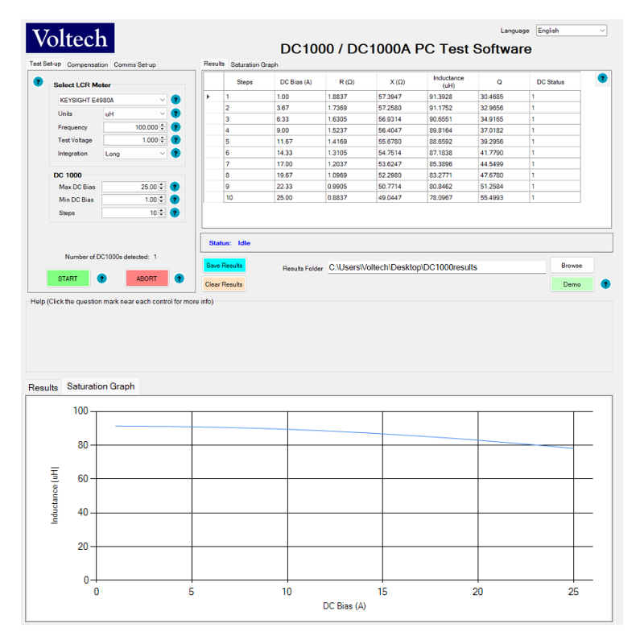Image resolution: width=644 pixels, height=644 pixels.
Task: Open the Language dropdown showing English
Action: coord(572,30)
